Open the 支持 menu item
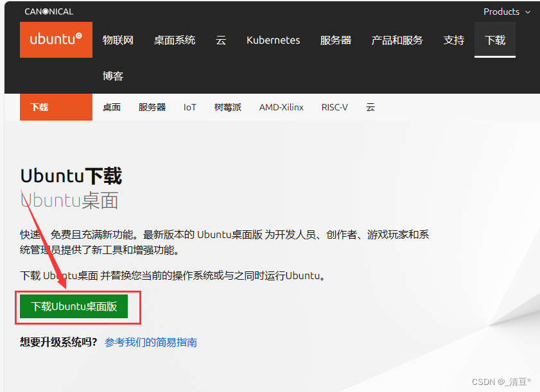540x392 pixels. (453, 40)
